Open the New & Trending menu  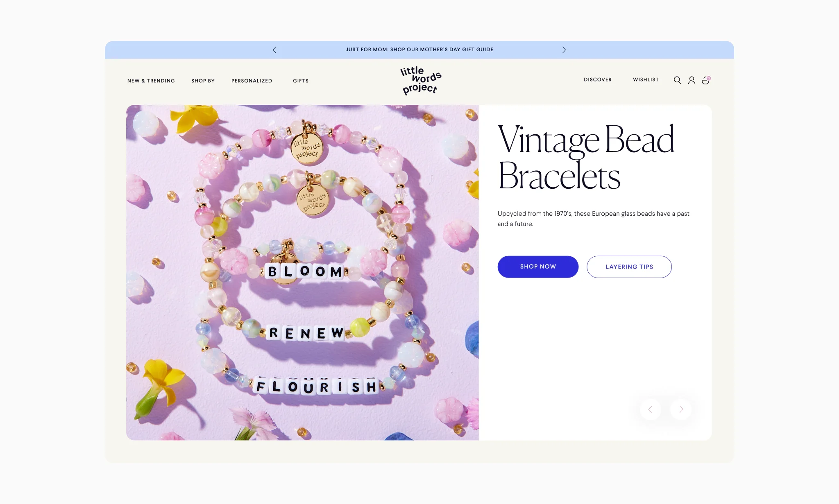[151, 81]
